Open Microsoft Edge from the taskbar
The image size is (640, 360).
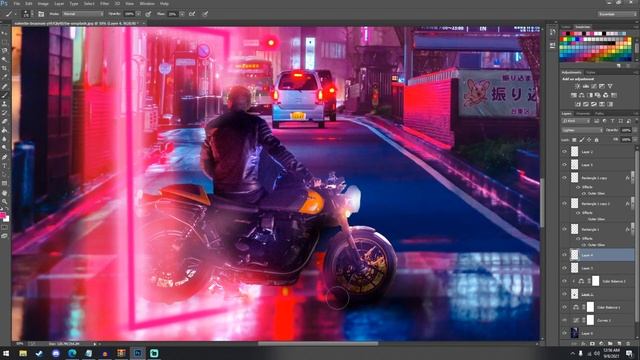point(72,353)
